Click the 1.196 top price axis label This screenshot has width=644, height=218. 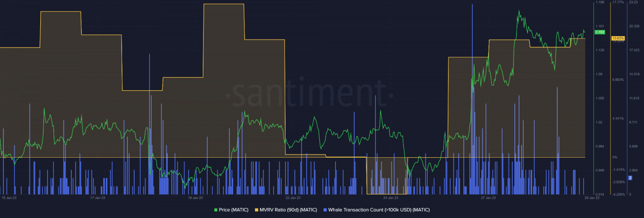[x=600, y=3]
